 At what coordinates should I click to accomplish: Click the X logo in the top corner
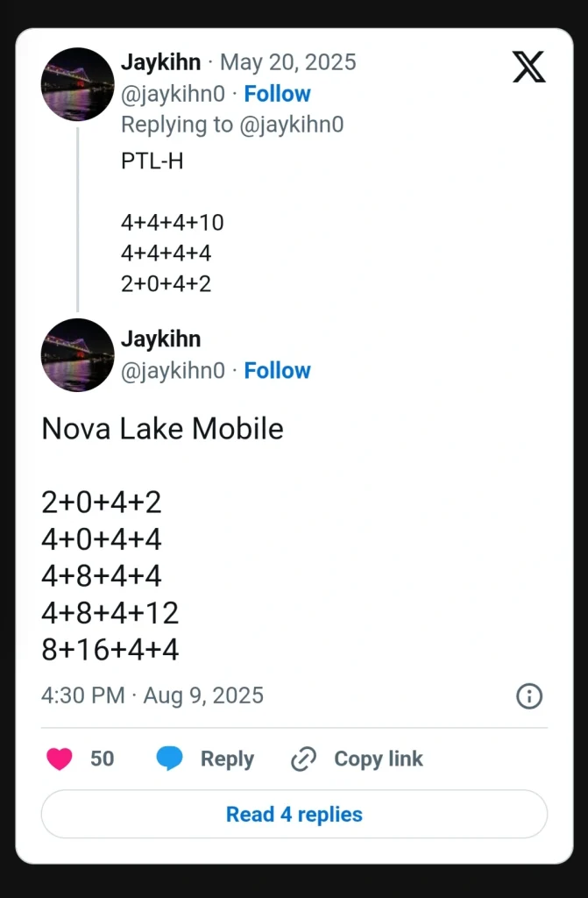point(528,67)
